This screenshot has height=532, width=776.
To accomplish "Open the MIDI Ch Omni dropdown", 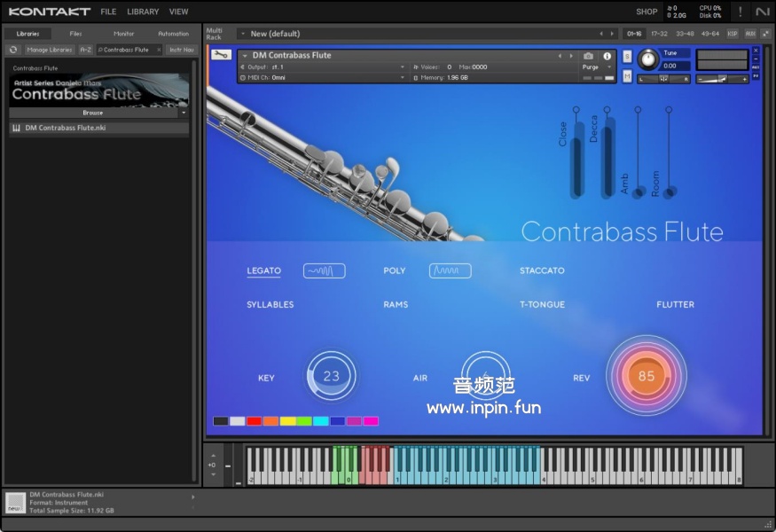I will click(402, 78).
